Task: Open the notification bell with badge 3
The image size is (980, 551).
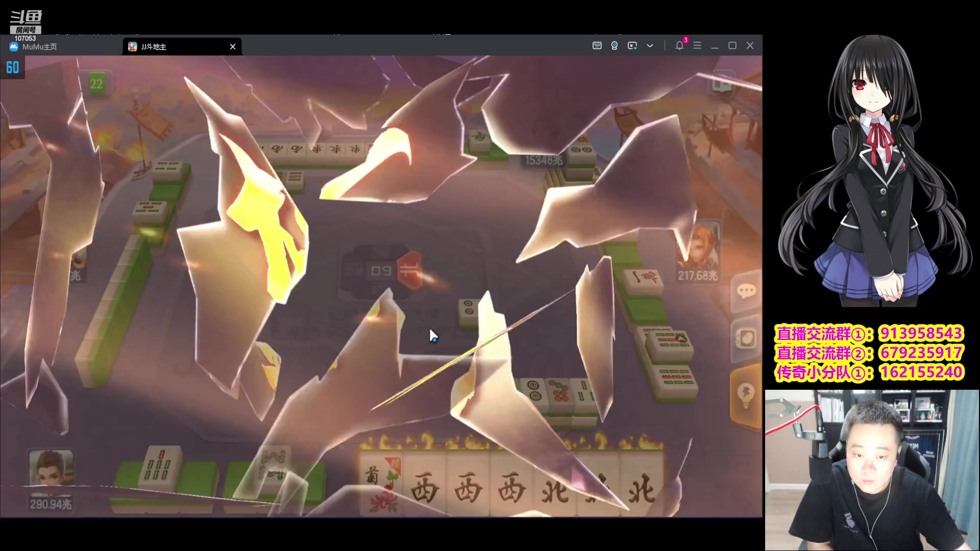Action: (680, 45)
